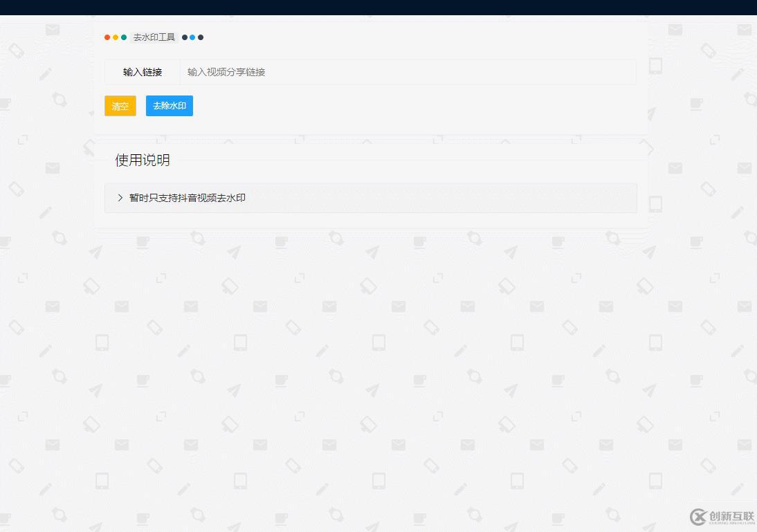This screenshot has height=532, width=757.
Task: Click the video share link input field
Action: tap(408, 72)
